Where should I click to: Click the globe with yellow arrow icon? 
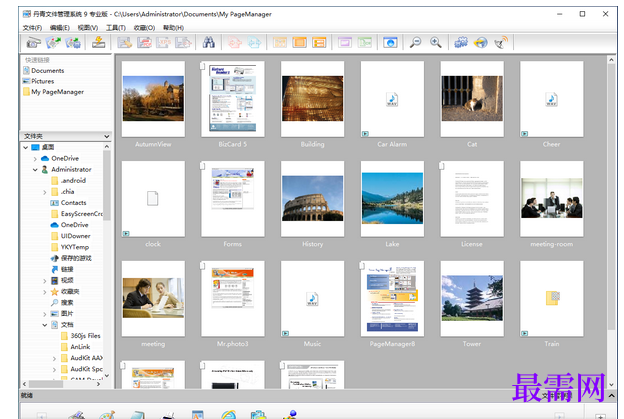tap(481, 42)
